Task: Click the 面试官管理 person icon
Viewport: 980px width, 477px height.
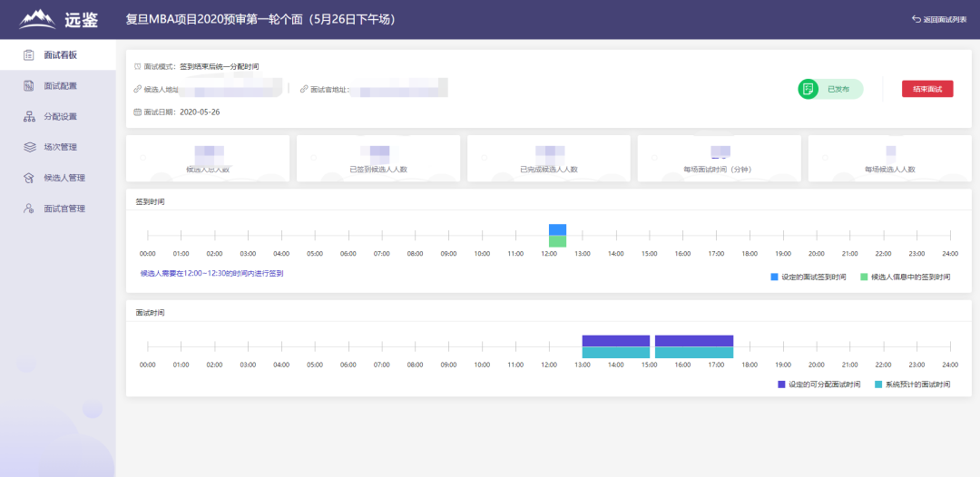Action: [x=29, y=209]
